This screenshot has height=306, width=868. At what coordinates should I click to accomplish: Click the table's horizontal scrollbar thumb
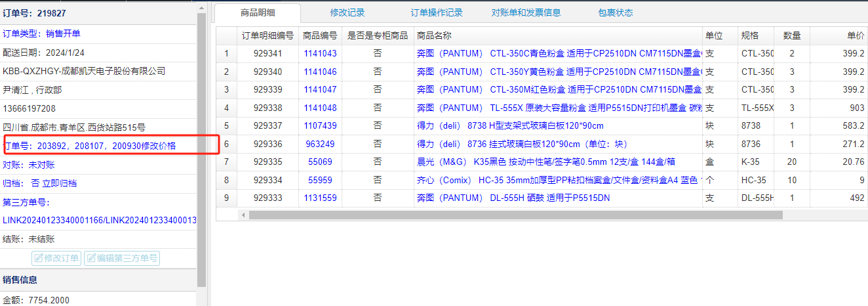(x=515, y=215)
